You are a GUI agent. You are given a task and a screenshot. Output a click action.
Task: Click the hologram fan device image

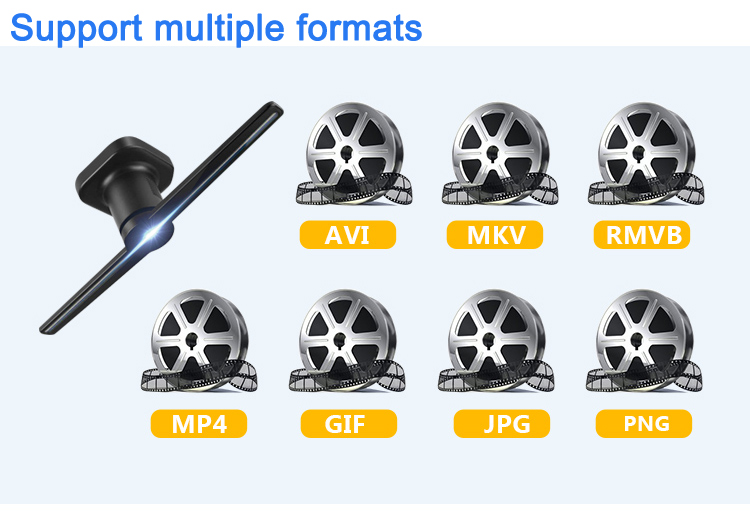pos(161,218)
